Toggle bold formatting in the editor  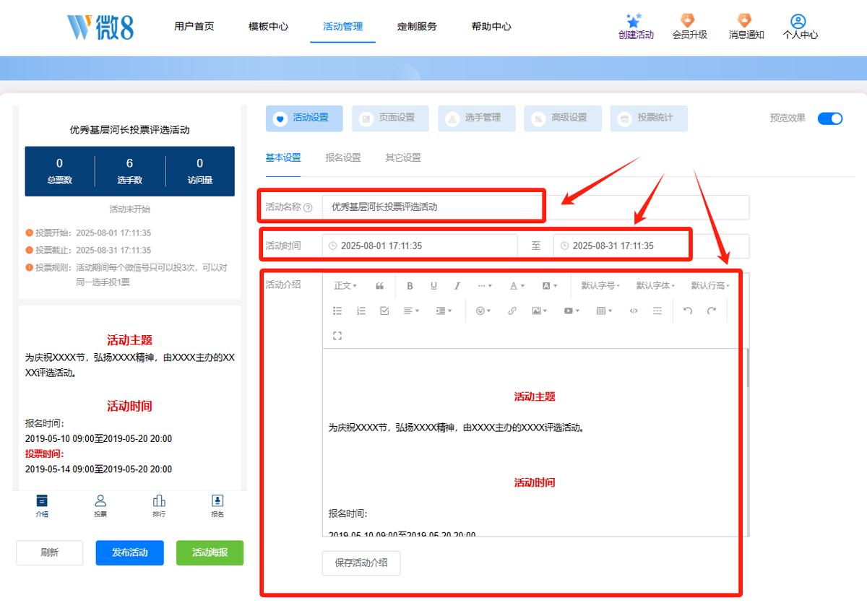(410, 286)
